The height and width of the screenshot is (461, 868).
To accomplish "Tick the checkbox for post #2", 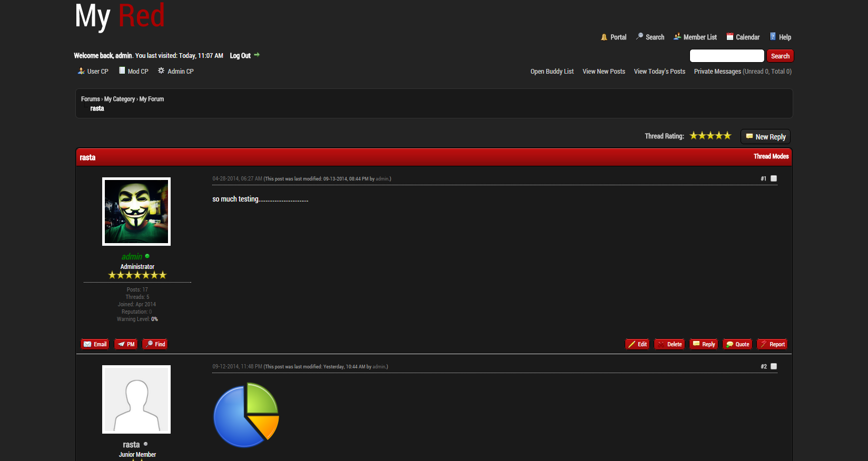I will tap(774, 366).
